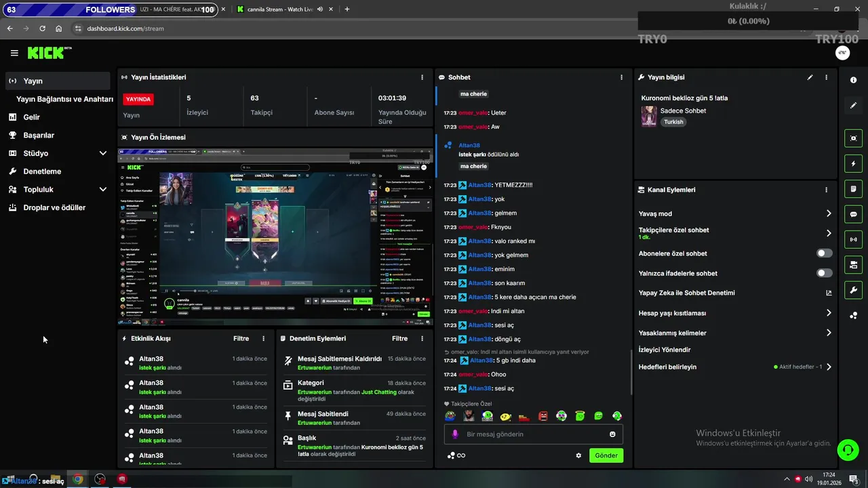Open the hamburger menu beside KICK logo
868x488 pixels.
[x=14, y=53]
